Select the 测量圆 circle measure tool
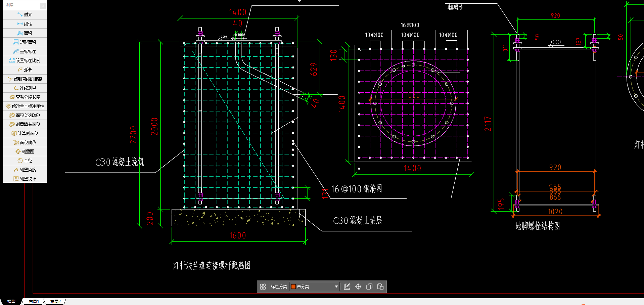The width and height of the screenshot is (644, 305). [25, 151]
